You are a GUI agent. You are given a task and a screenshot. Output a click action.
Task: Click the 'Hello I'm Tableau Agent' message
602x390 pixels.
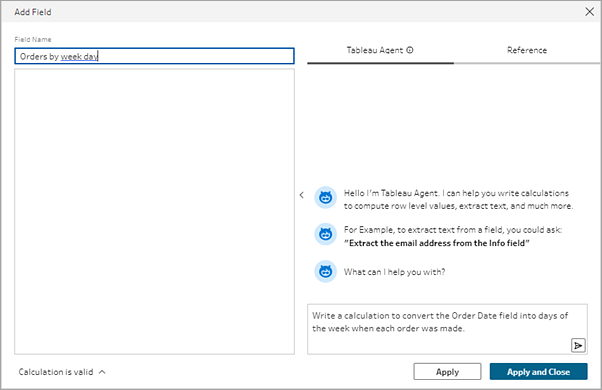click(x=458, y=200)
